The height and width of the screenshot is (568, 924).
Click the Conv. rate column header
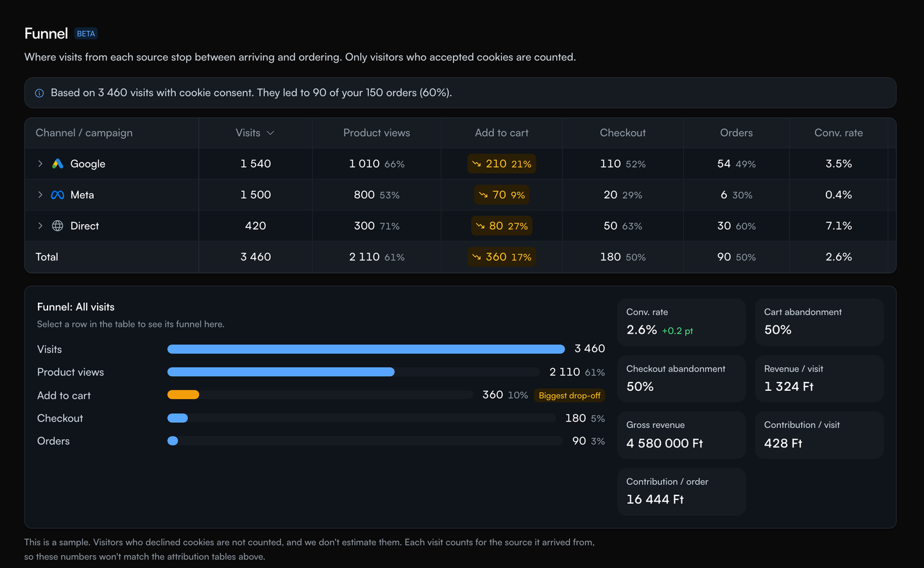[x=839, y=133]
